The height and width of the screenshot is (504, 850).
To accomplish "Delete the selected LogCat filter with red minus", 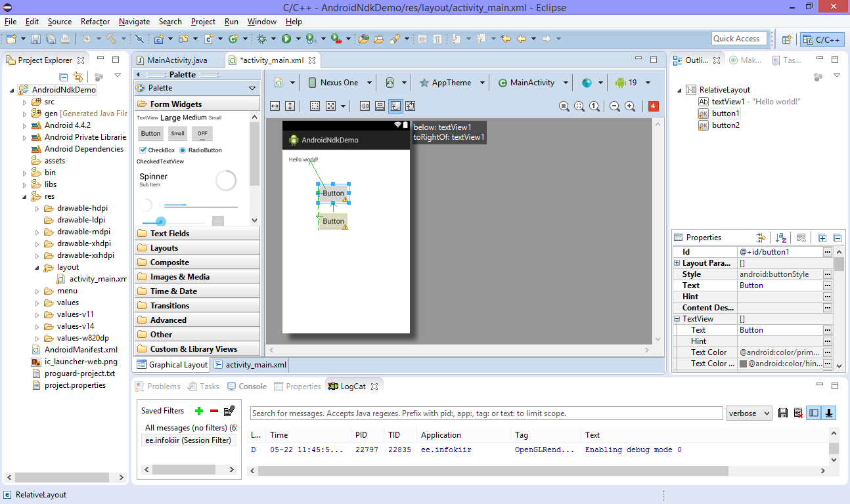I will 214,411.
